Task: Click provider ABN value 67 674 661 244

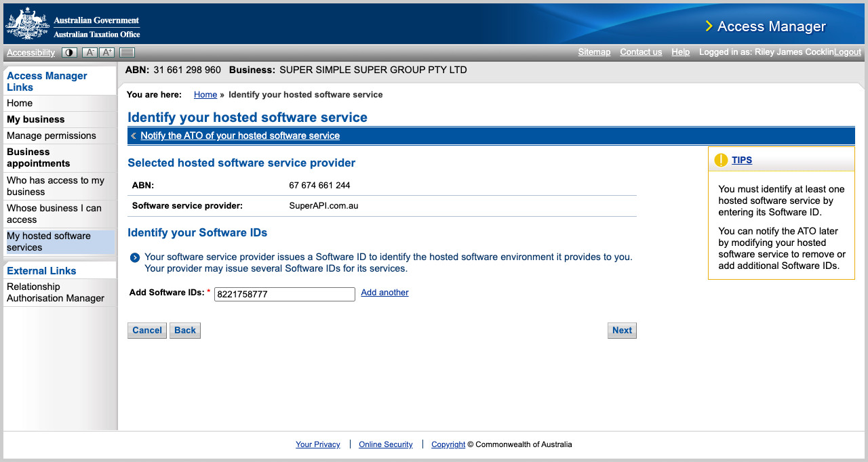Action: click(319, 185)
